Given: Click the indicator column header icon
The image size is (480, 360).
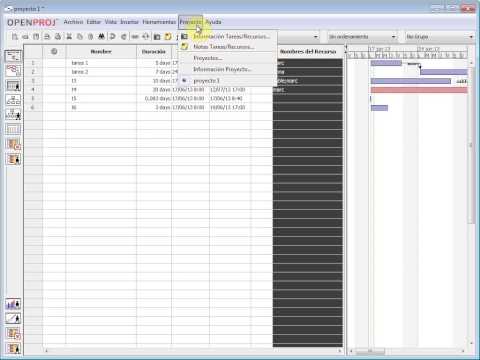Looking at the screenshot, I should pyautogui.click(x=54, y=51).
